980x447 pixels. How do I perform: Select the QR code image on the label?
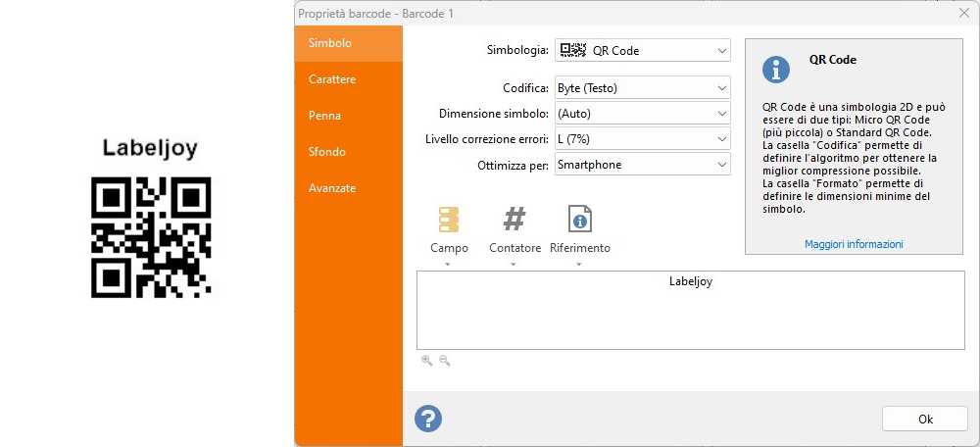point(151,237)
